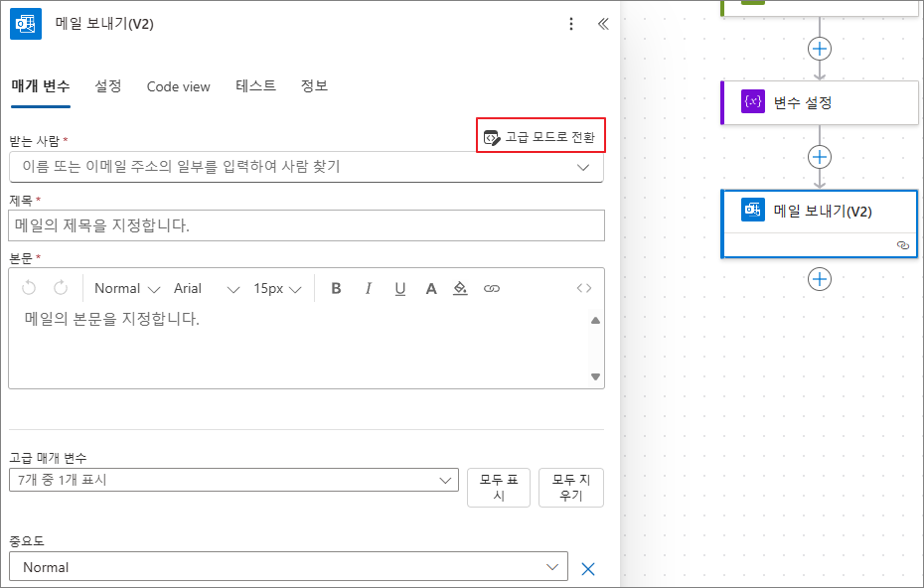Open the Arial font dropdown
The height and width of the screenshot is (588, 924).
point(207,288)
